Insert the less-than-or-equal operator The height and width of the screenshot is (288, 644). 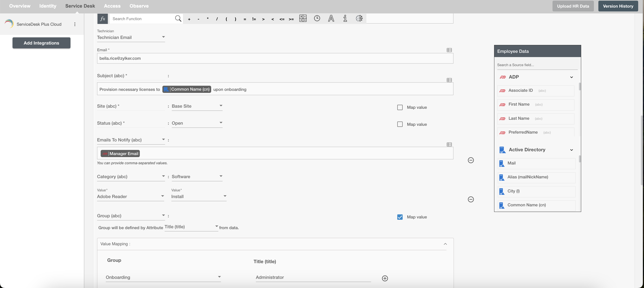click(x=282, y=19)
